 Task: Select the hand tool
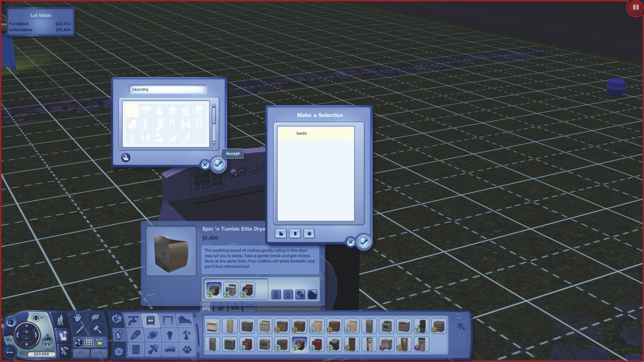point(77,317)
